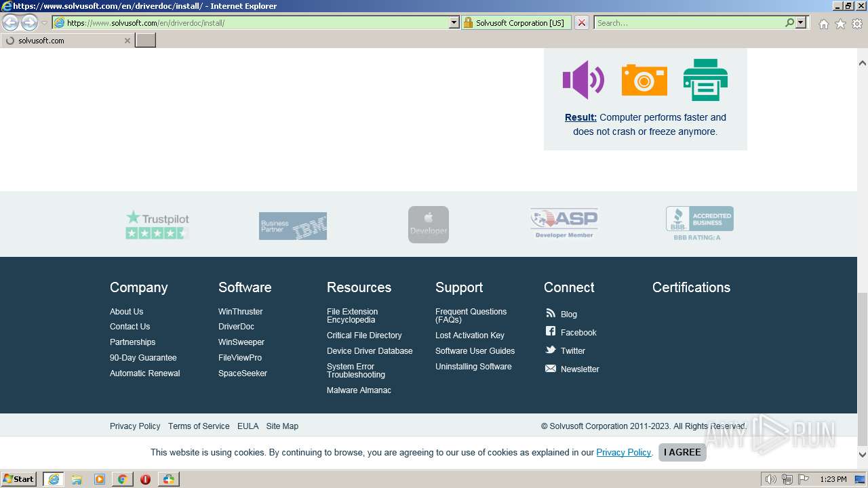This screenshot has width=868, height=488.
Task: Open the Tools gear icon
Action: tap(857, 24)
